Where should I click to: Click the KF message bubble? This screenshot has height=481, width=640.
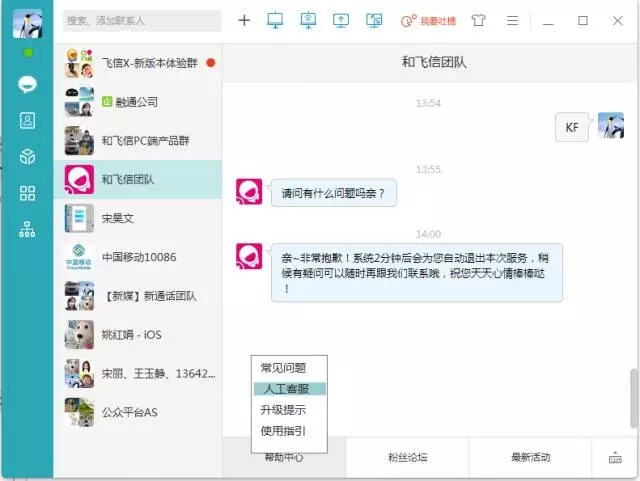tap(572, 127)
